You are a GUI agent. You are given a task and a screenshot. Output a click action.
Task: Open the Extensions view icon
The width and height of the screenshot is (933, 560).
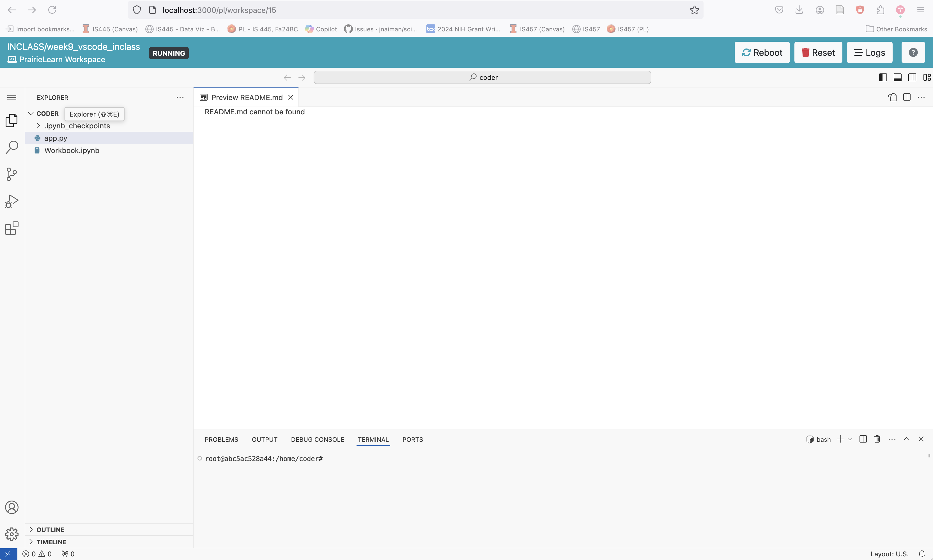click(x=12, y=228)
